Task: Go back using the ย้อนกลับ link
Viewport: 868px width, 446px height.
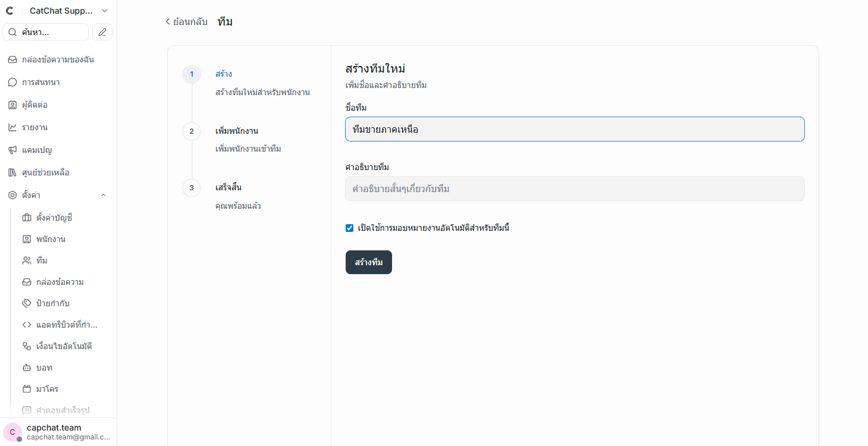Action: 186,22
